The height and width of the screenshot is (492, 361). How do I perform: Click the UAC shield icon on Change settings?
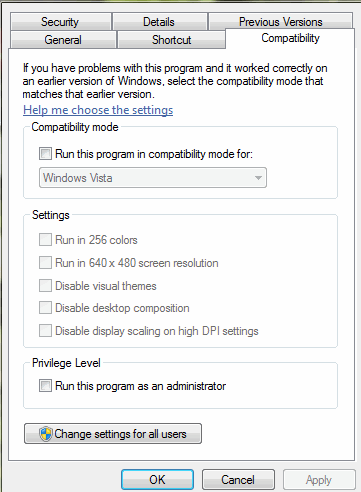(x=46, y=434)
